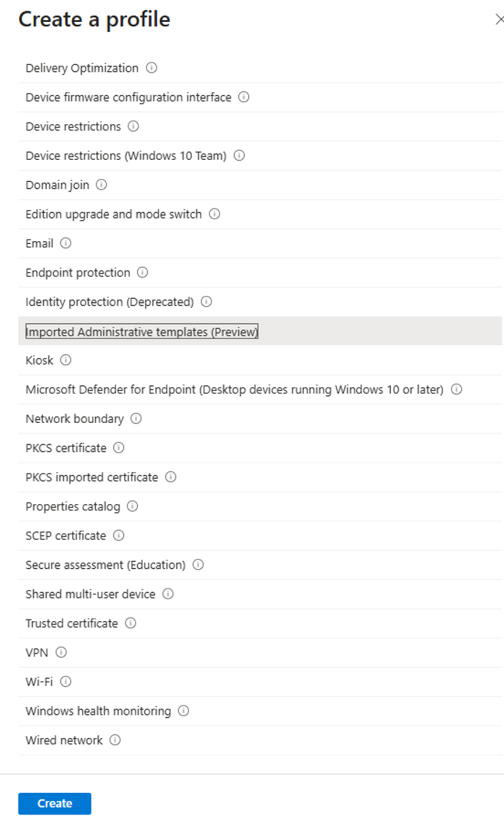
Task: Select the Wired network template
Action: pos(260,740)
